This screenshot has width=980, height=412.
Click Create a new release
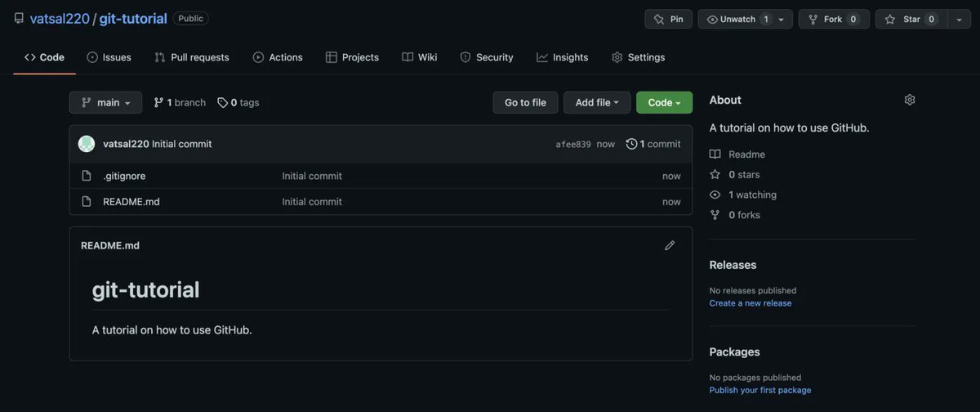751,303
